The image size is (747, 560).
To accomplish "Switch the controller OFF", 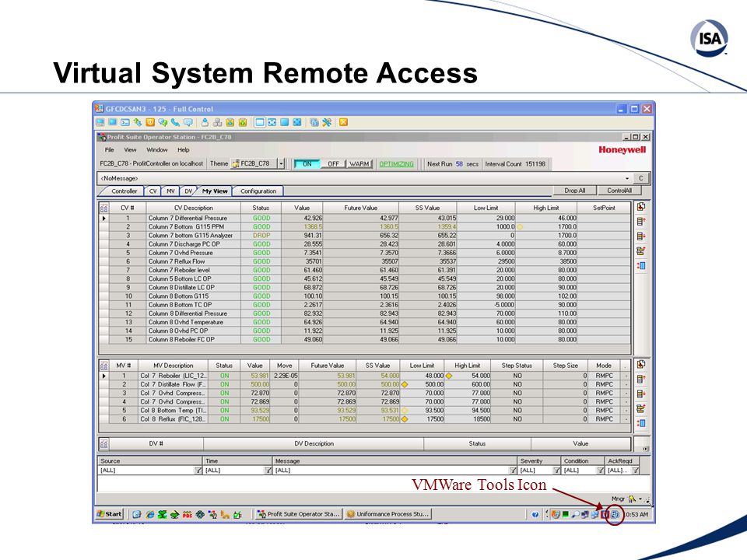I will (333, 164).
